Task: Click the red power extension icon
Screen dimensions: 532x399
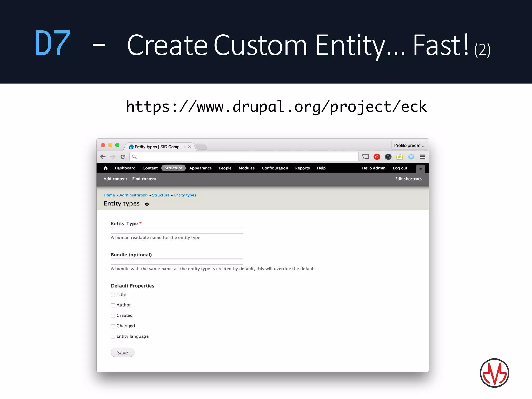Action: pyautogui.click(x=377, y=157)
